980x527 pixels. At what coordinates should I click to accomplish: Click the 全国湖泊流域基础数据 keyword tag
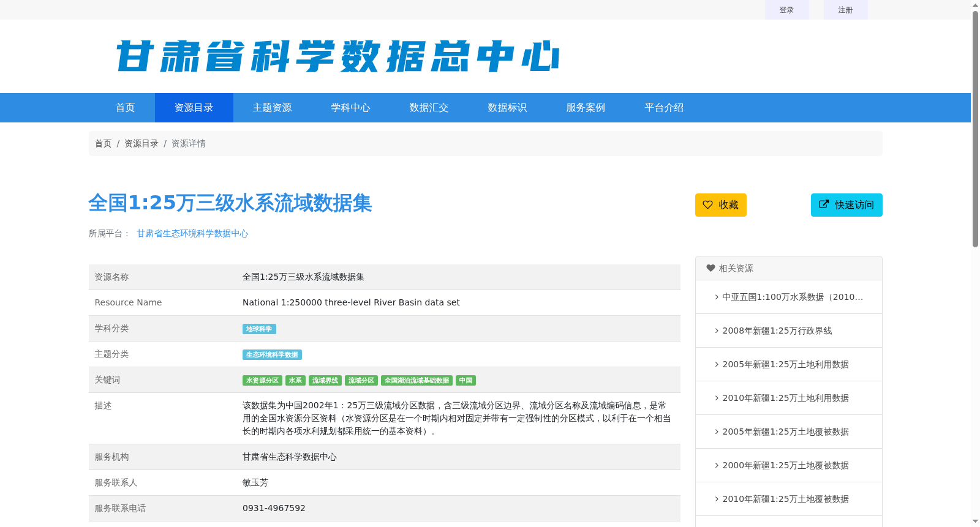417,381
